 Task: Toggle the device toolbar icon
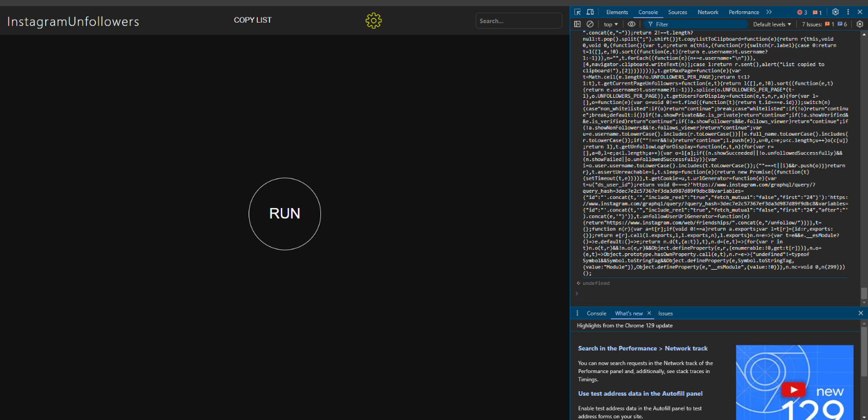coord(590,12)
